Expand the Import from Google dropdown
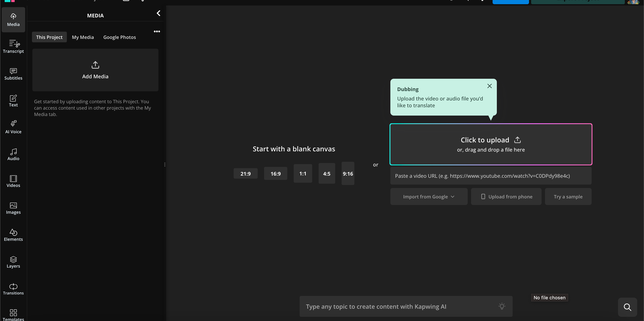The image size is (644, 321). tap(429, 196)
